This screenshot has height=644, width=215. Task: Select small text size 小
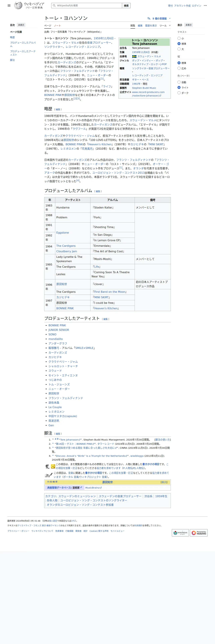(x=179, y=38)
